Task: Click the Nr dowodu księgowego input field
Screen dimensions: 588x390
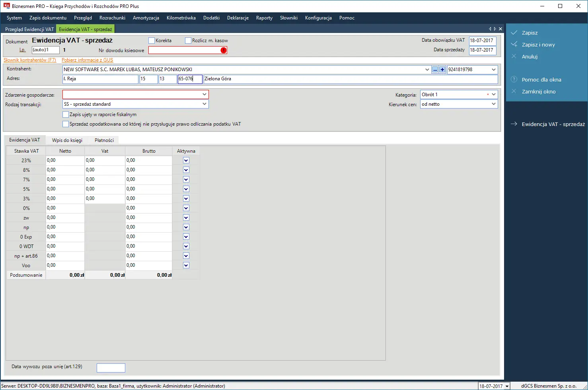Action: (188, 50)
